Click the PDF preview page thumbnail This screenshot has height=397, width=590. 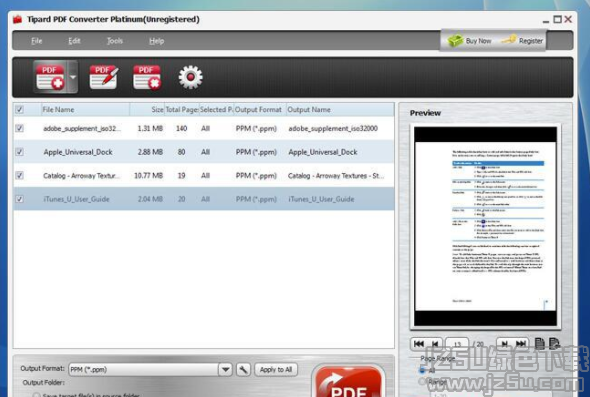(x=485, y=226)
